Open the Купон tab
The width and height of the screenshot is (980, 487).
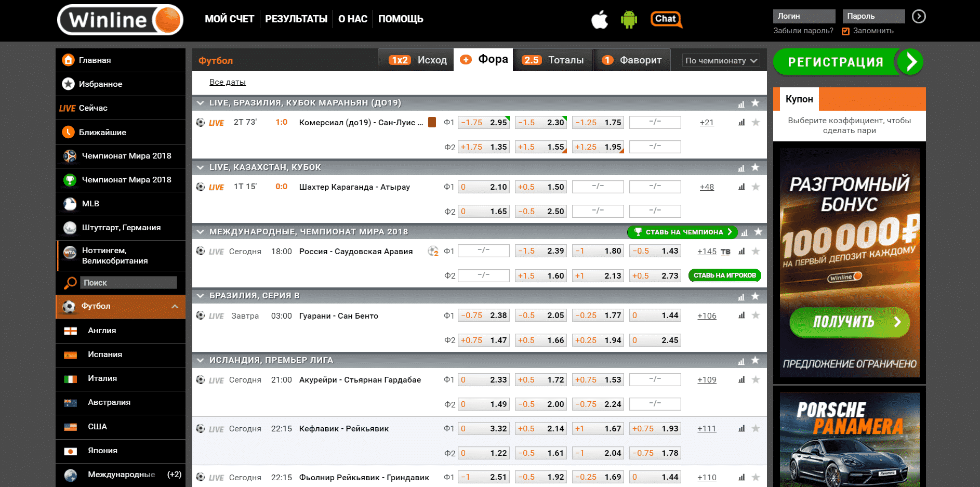[x=799, y=99]
